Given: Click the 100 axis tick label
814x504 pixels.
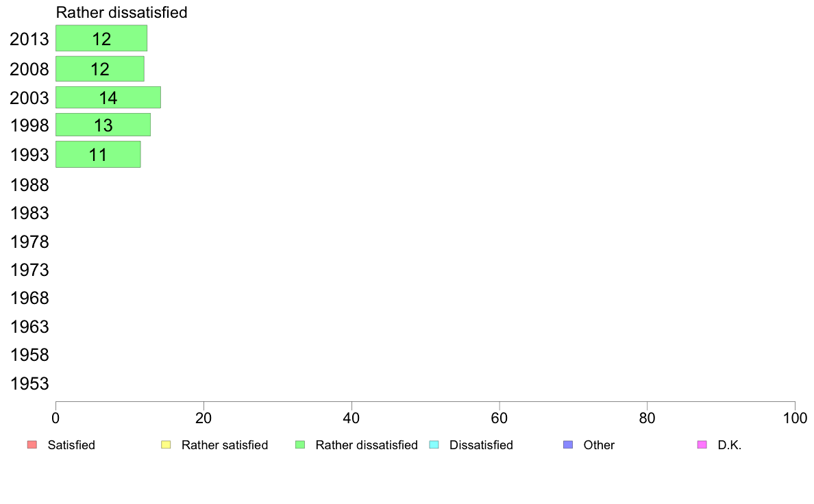Looking at the screenshot, I should point(795,418).
